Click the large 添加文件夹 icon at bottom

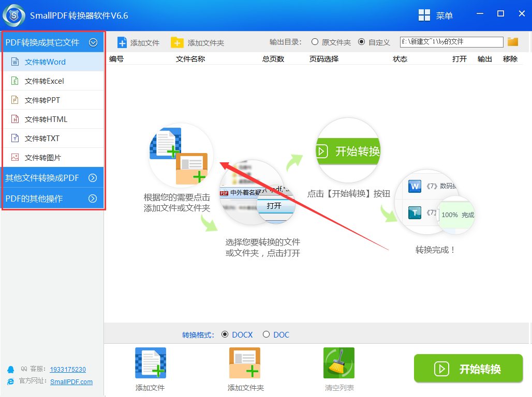(x=245, y=363)
